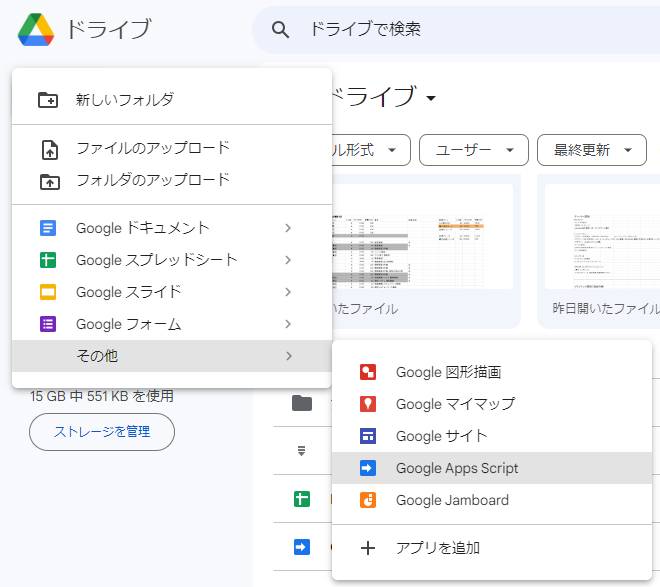The image size is (660, 587).
Task: Click the orange Jamboard icon
Action: pos(368,500)
